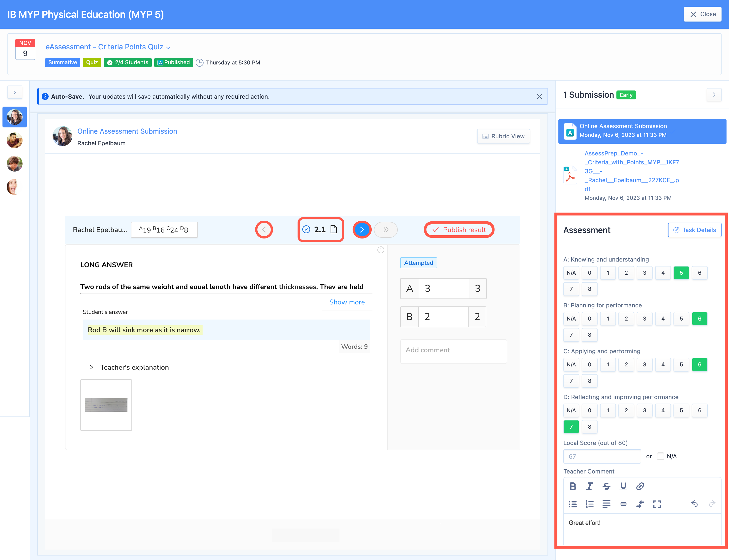729x560 pixels.
Task: Open Task Details
Action: (x=694, y=230)
